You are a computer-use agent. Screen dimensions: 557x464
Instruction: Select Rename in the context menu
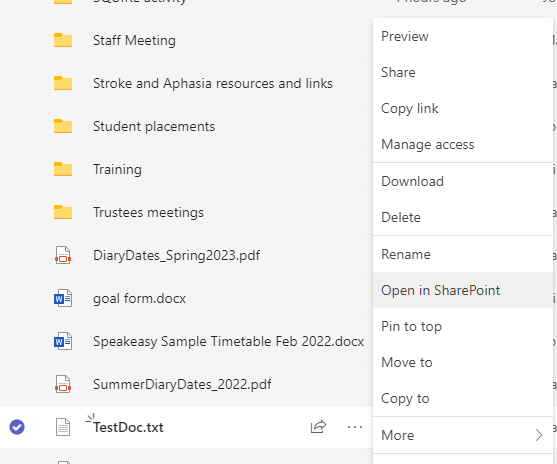pos(463,254)
